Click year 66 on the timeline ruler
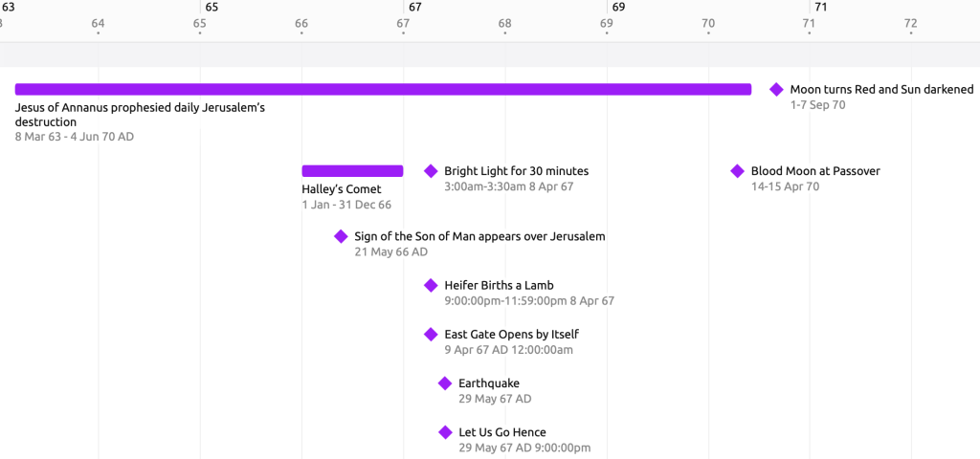980x459 pixels. pyautogui.click(x=301, y=23)
